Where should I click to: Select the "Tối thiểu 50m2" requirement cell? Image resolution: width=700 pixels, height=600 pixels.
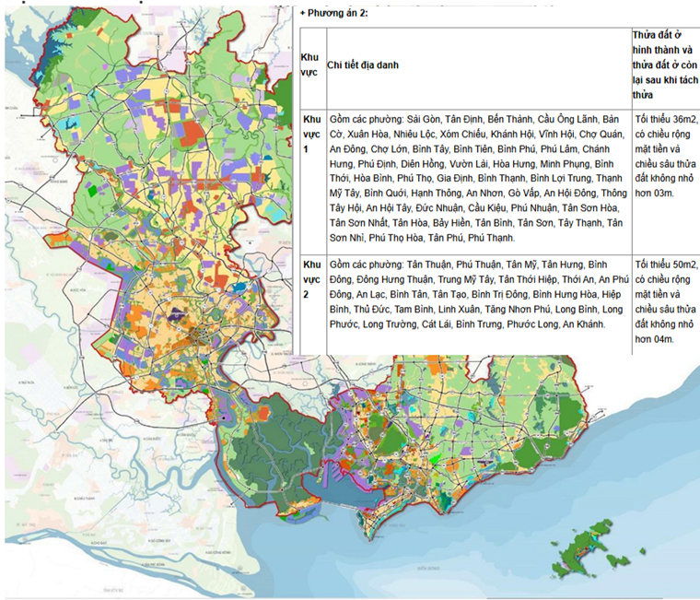666,302
